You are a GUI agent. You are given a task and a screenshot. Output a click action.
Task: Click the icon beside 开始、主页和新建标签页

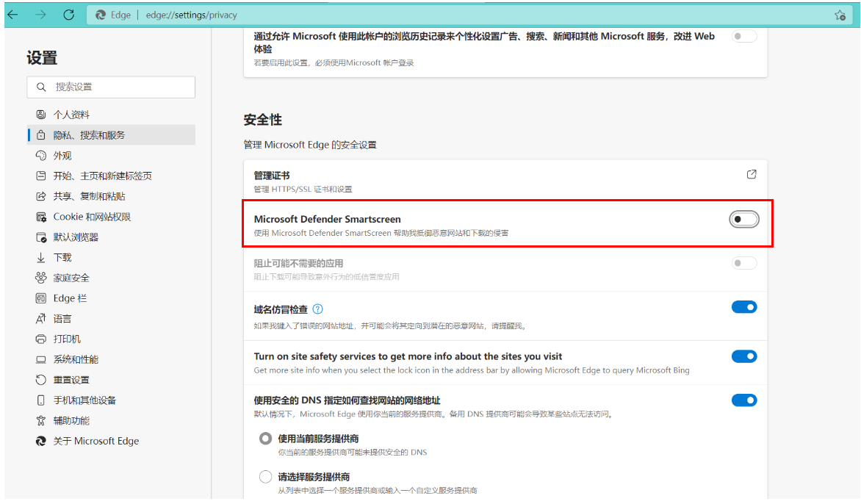(40, 176)
